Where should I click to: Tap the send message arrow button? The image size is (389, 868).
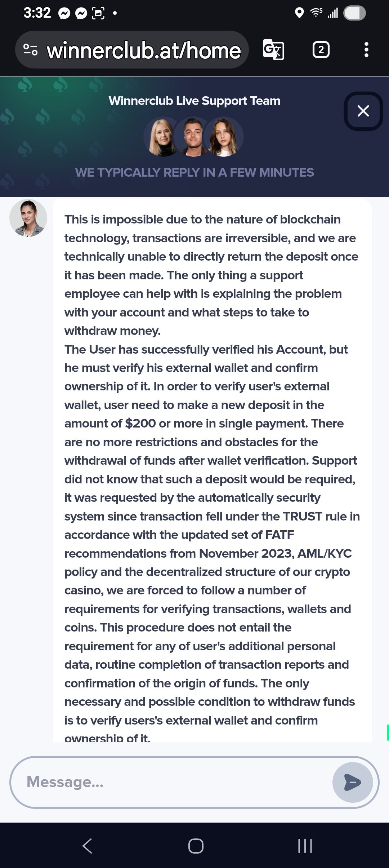[x=352, y=782]
